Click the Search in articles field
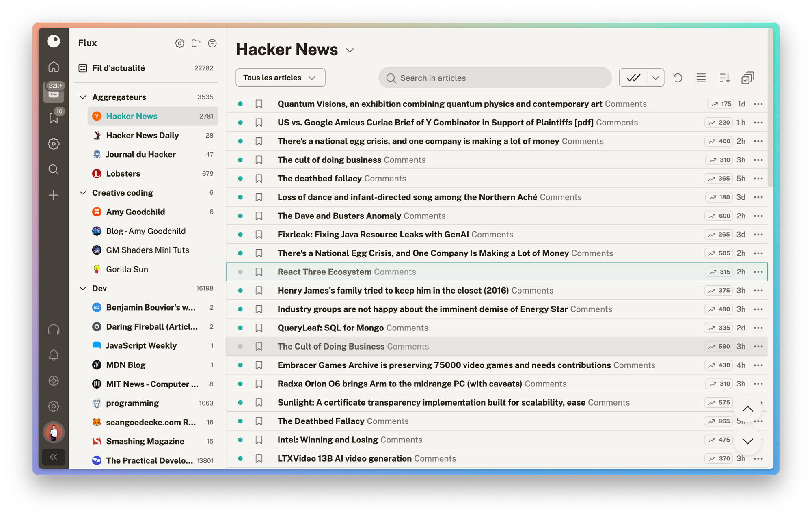Screen dimensions: 812x518 point(495,78)
